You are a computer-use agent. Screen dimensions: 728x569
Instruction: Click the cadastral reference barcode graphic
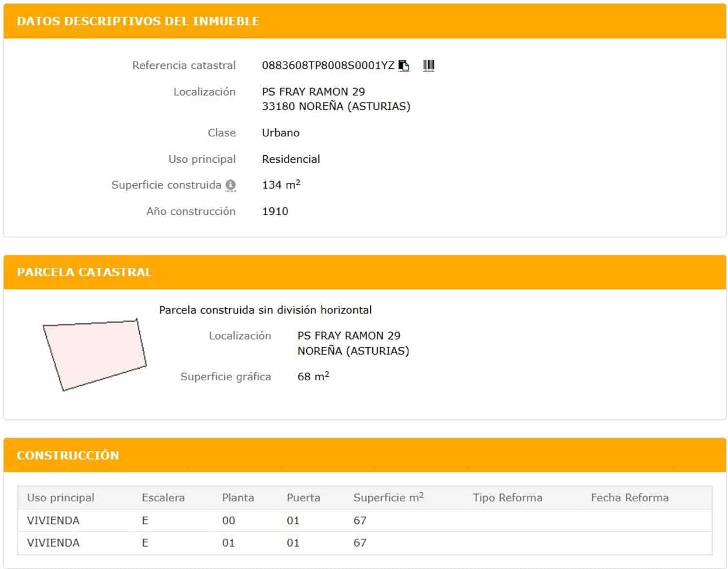pos(429,65)
